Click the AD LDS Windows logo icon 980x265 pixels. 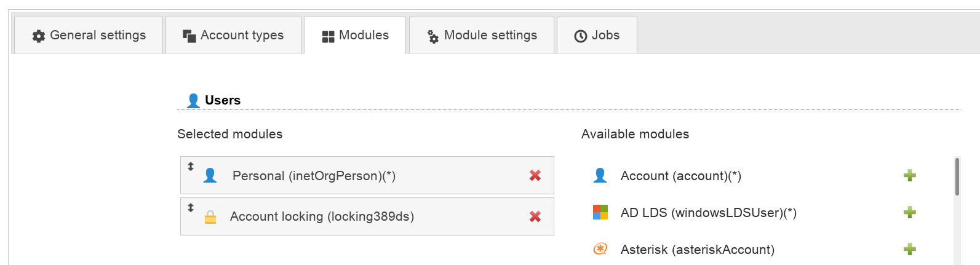[x=600, y=212]
